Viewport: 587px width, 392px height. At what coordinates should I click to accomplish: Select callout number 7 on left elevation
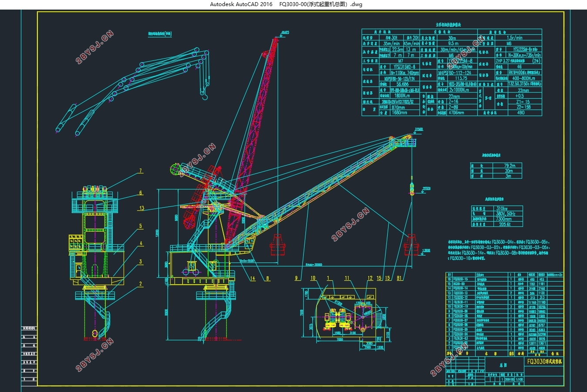click(141, 171)
